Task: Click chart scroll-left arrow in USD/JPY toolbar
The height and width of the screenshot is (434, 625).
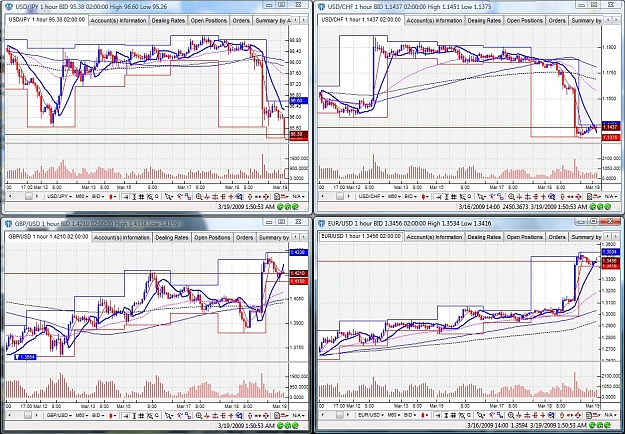Action: tap(10, 196)
